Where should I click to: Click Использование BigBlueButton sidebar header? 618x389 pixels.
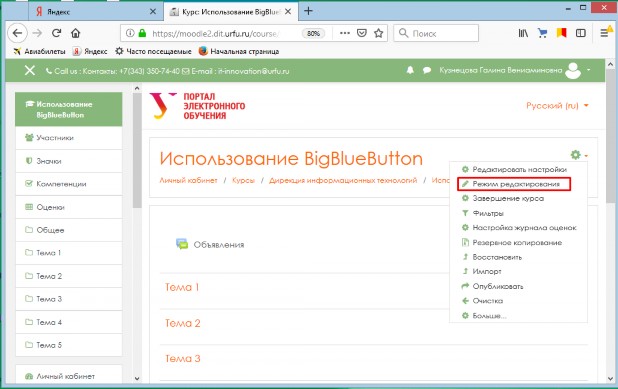pos(69,109)
